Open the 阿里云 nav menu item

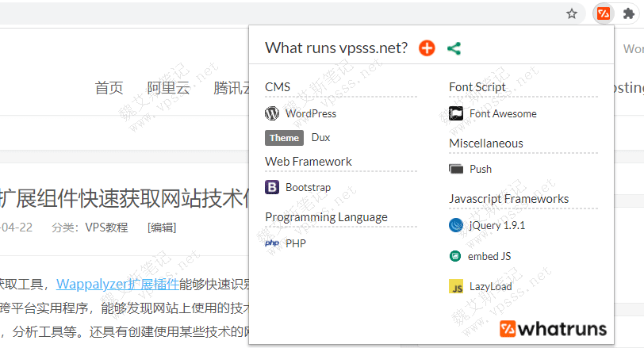pyautogui.click(x=168, y=88)
